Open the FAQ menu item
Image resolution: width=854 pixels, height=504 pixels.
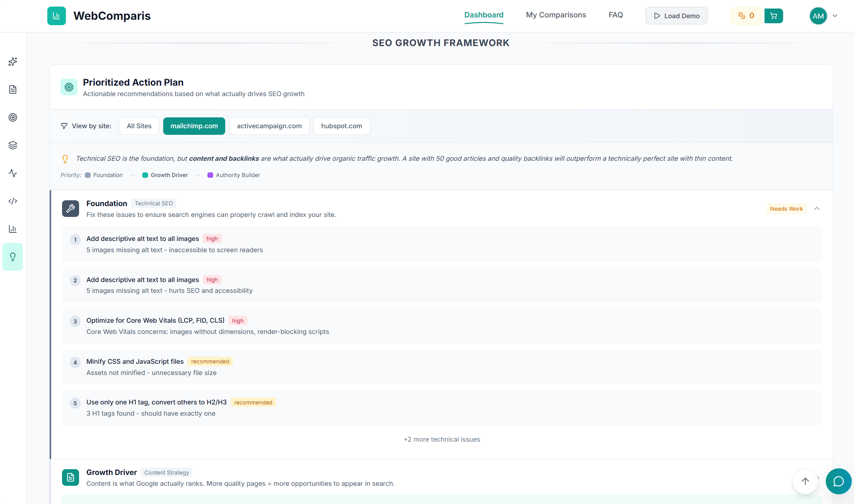coord(616,15)
